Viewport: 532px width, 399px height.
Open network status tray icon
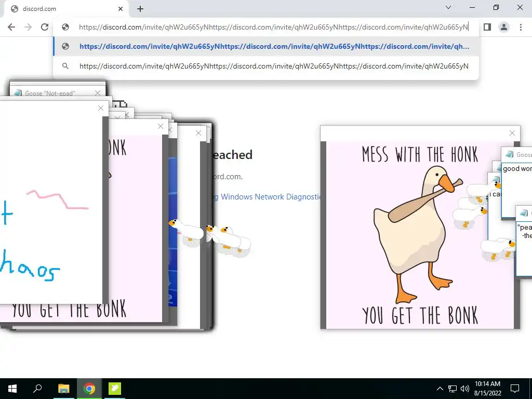[x=453, y=389]
